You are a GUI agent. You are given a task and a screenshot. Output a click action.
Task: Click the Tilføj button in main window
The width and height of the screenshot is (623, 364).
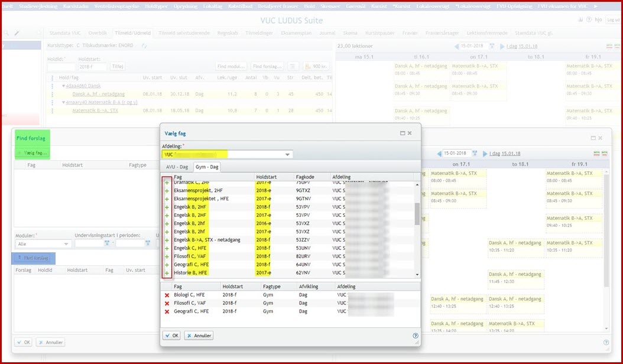point(118,67)
